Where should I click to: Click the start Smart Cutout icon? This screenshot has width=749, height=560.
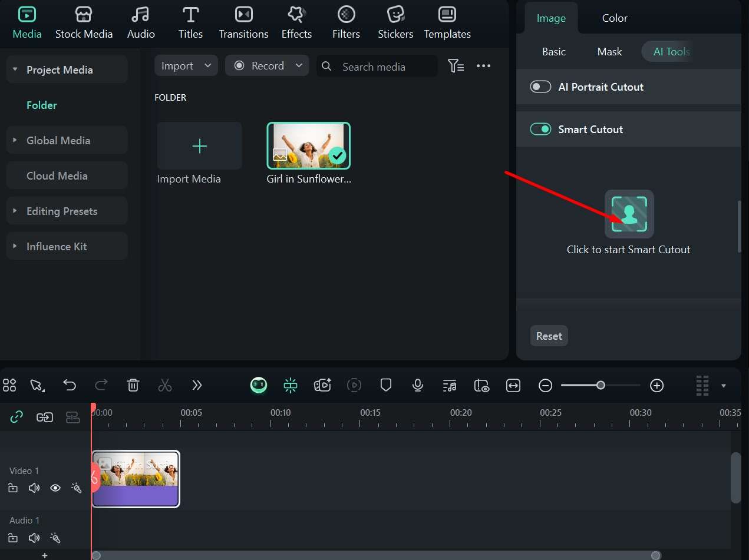pos(629,214)
